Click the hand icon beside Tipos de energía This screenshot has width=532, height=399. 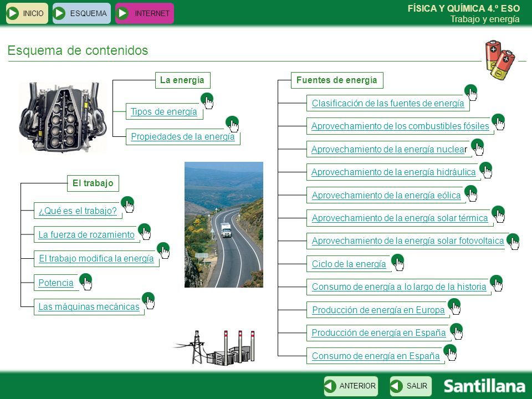click(x=207, y=101)
